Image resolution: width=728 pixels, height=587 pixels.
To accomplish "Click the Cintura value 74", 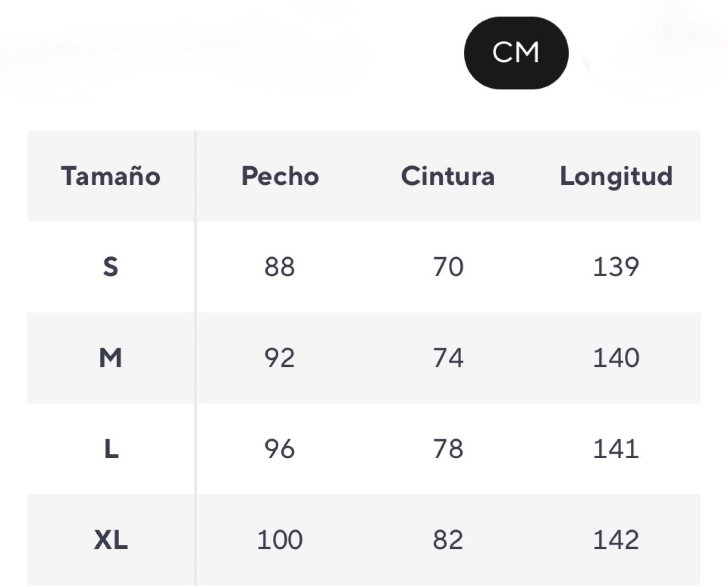I will 448,358.
